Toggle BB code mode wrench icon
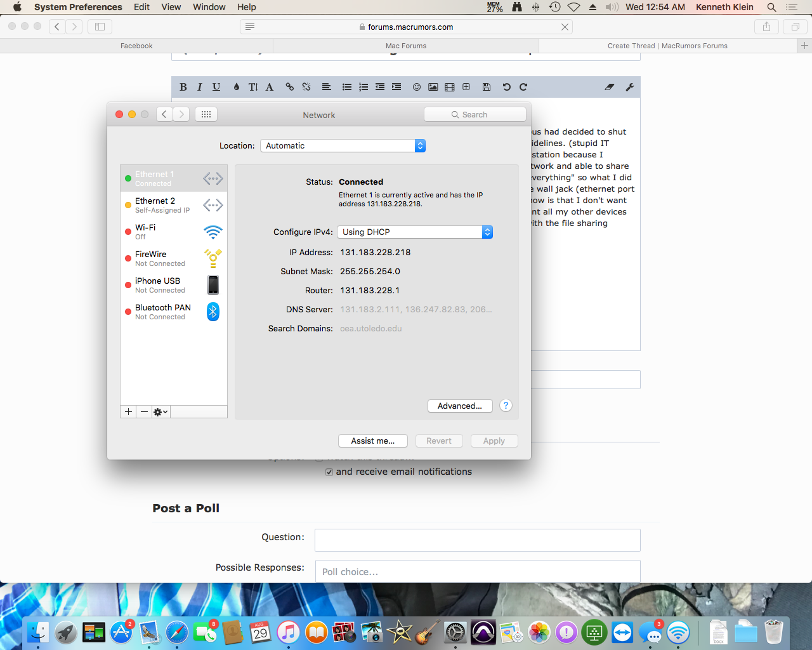The height and width of the screenshot is (650, 812). pos(630,87)
